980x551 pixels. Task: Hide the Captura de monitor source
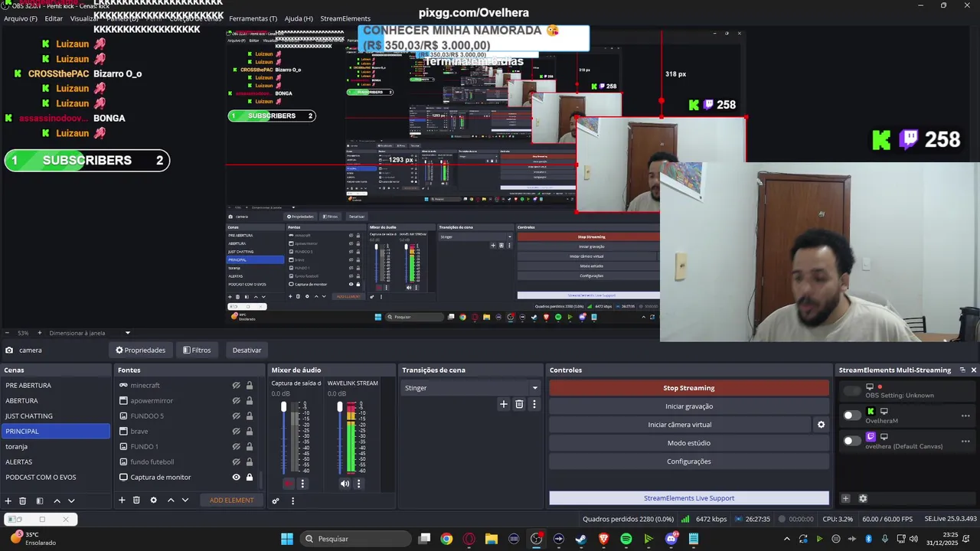coord(237,477)
